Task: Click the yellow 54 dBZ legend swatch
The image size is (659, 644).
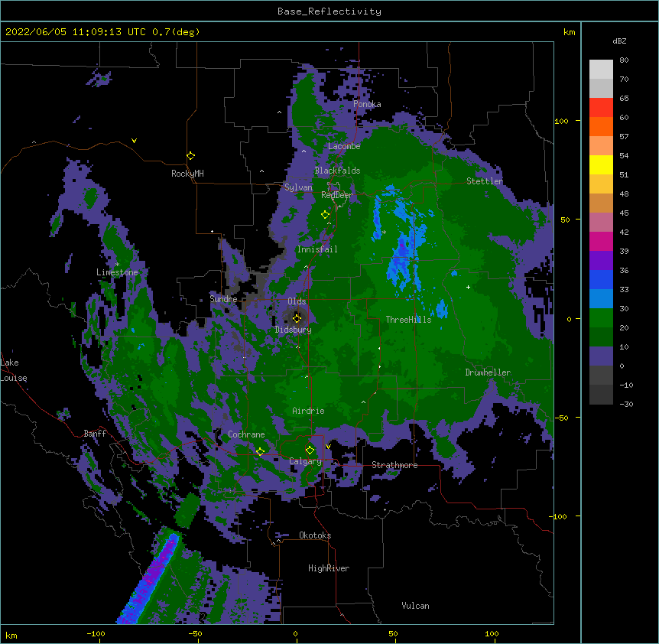Action: click(601, 164)
